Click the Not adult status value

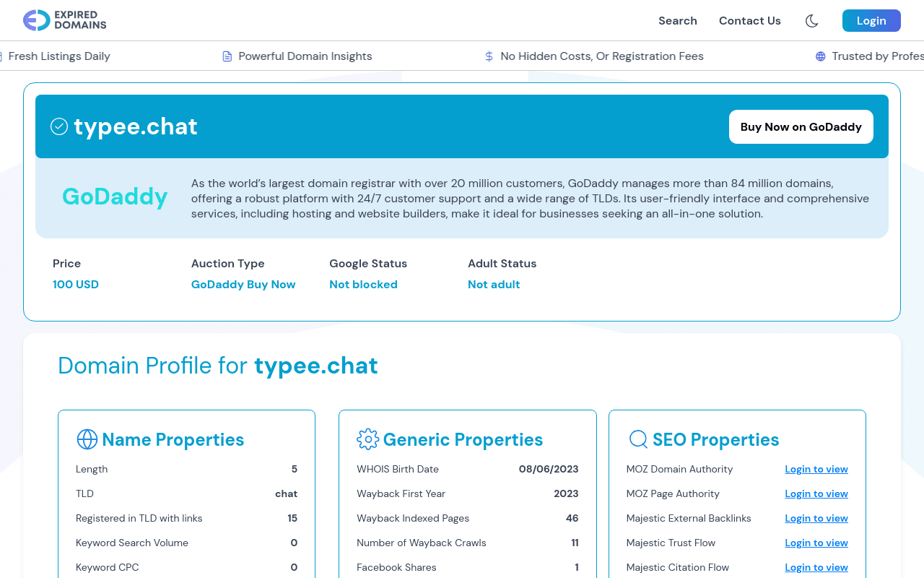click(494, 285)
